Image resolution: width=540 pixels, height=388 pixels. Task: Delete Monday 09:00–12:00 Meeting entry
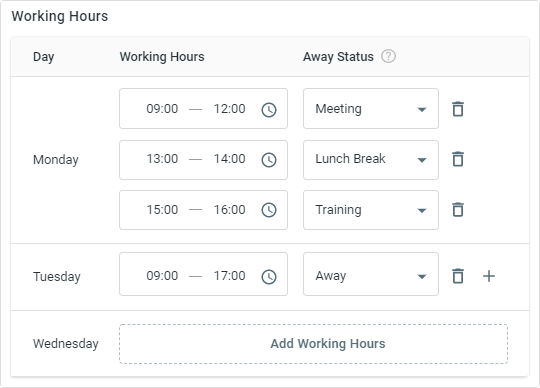pyautogui.click(x=458, y=109)
